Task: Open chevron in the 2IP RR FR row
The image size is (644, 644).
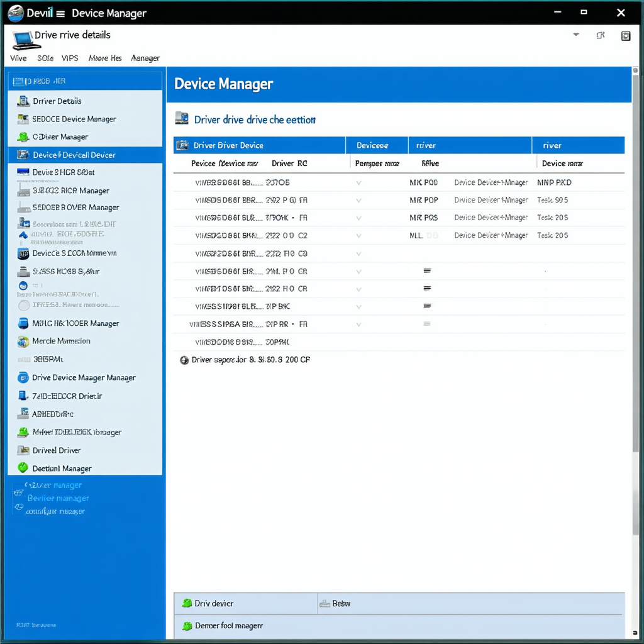Action: pyautogui.click(x=358, y=325)
